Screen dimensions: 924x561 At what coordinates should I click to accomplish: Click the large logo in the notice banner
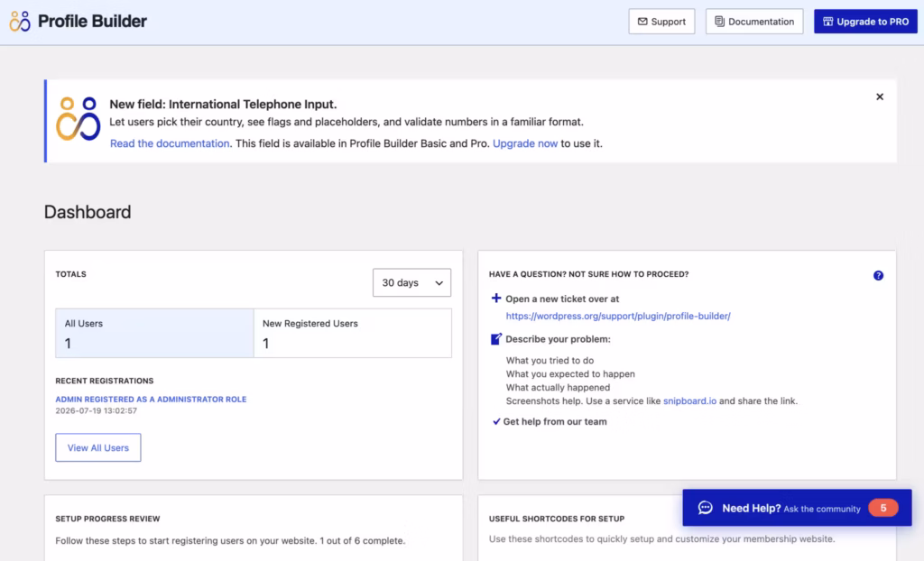click(x=78, y=119)
